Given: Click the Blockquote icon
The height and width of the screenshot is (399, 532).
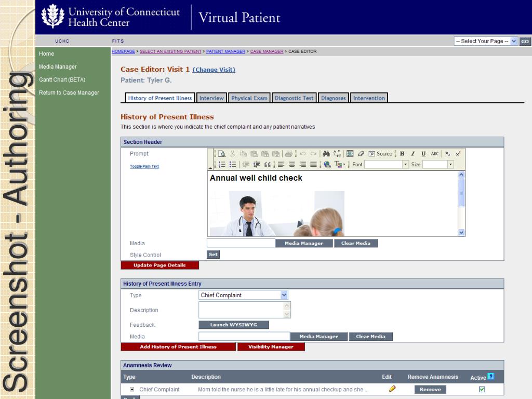Looking at the screenshot, I should (268, 165).
